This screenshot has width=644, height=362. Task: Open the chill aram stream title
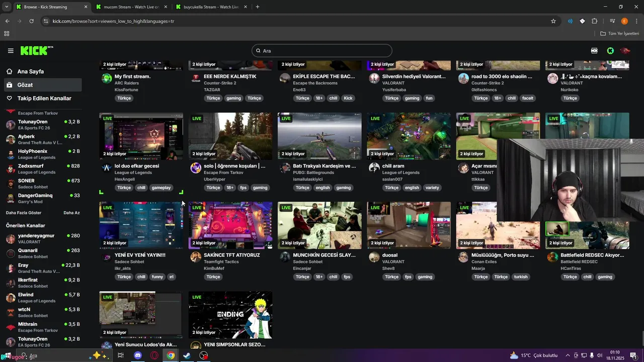393,166
